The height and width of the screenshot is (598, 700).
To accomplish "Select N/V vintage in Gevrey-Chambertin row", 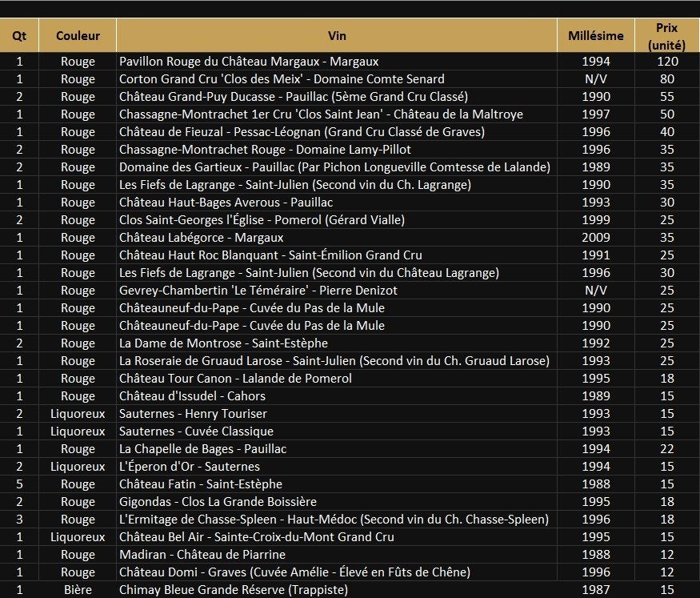I will tap(595, 291).
